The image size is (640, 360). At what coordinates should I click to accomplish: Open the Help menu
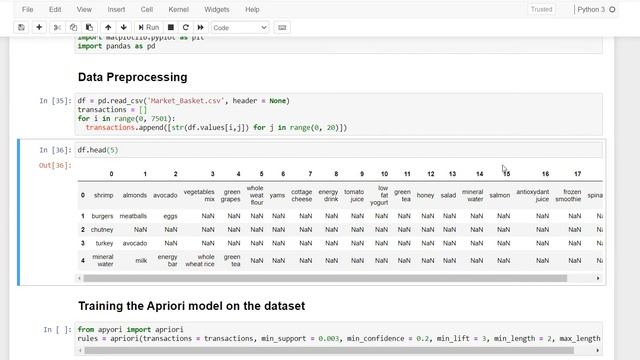252,9
